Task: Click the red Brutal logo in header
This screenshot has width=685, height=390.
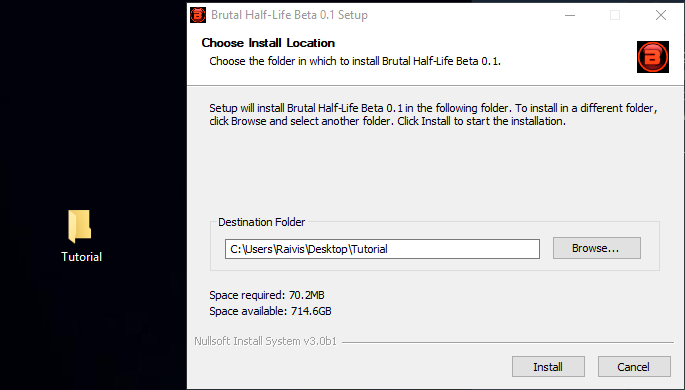Action: [653, 57]
